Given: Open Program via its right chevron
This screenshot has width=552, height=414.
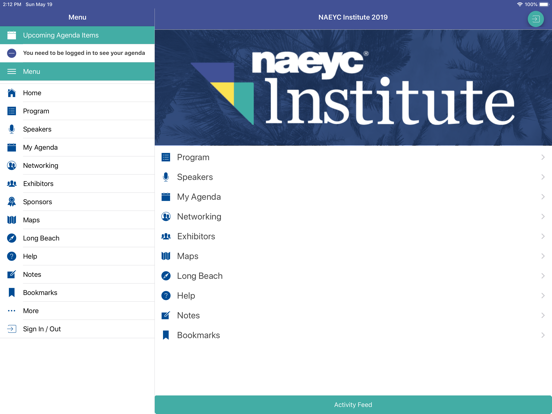Looking at the screenshot, I should (x=543, y=157).
